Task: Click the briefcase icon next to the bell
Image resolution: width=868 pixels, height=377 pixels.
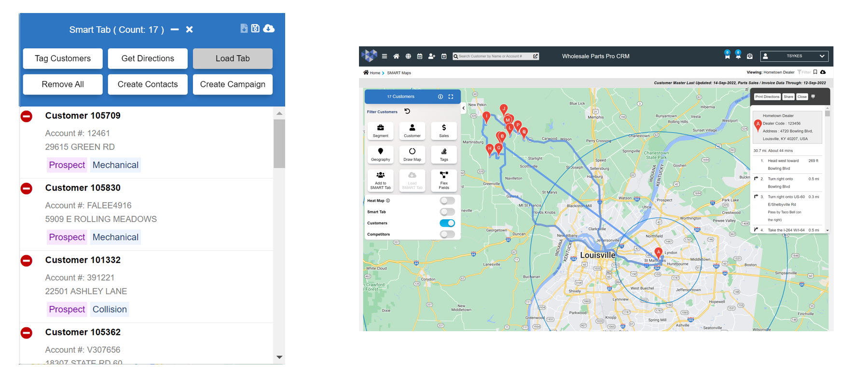Action: pyautogui.click(x=750, y=56)
